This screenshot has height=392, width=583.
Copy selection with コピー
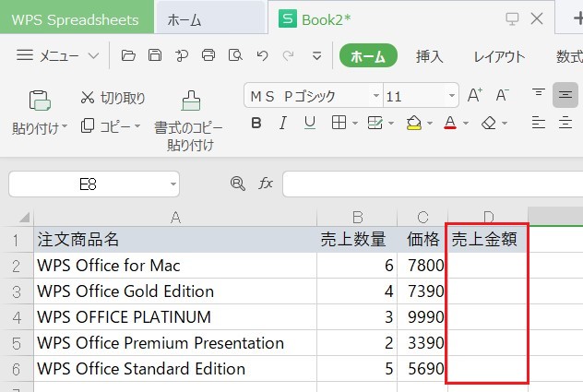(x=105, y=126)
